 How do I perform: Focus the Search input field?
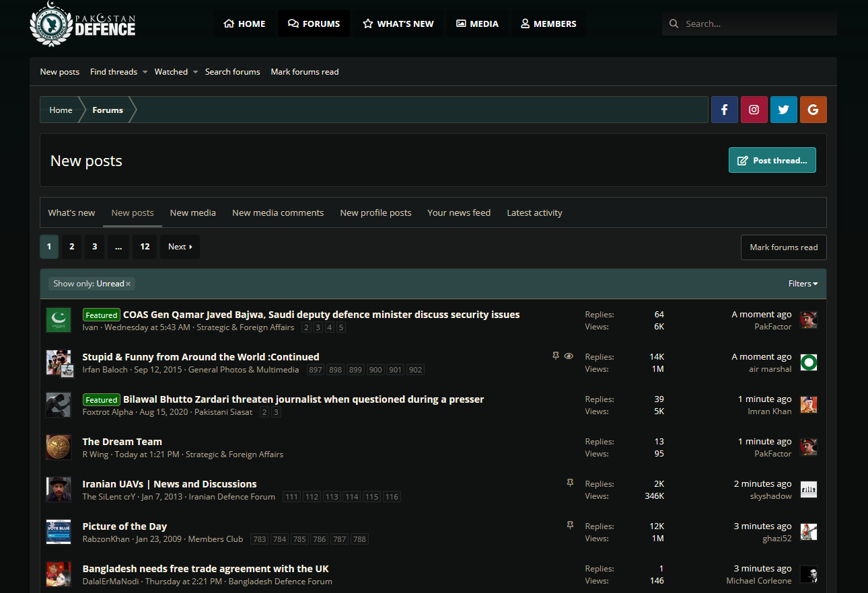[750, 24]
